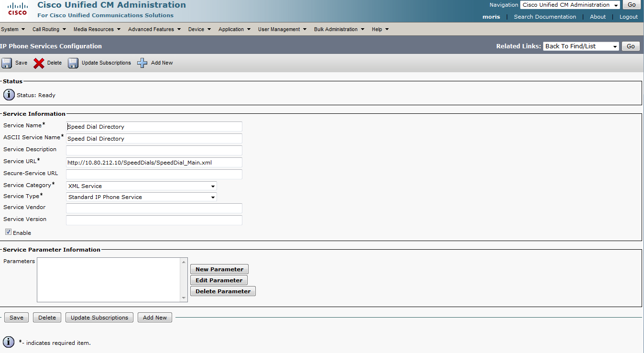This screenshot has width=644, height=353.
Task: Focus the Service URL field
Action: click(154, 163)
